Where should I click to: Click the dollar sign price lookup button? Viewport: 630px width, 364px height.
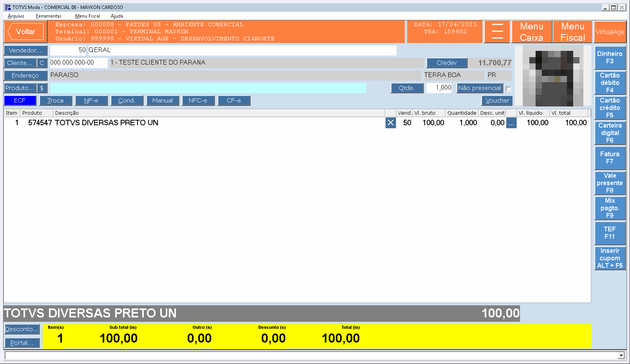pos(42,88)
